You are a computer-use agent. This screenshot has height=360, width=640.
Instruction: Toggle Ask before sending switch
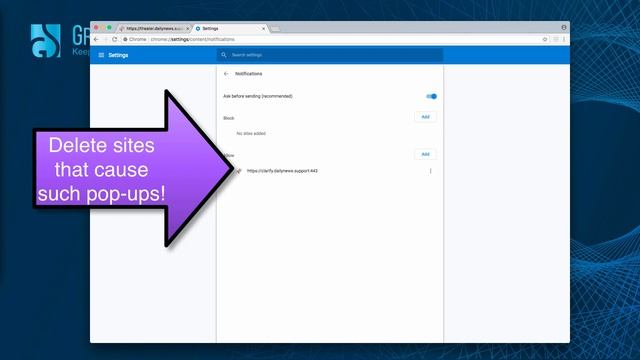(431, 96)
